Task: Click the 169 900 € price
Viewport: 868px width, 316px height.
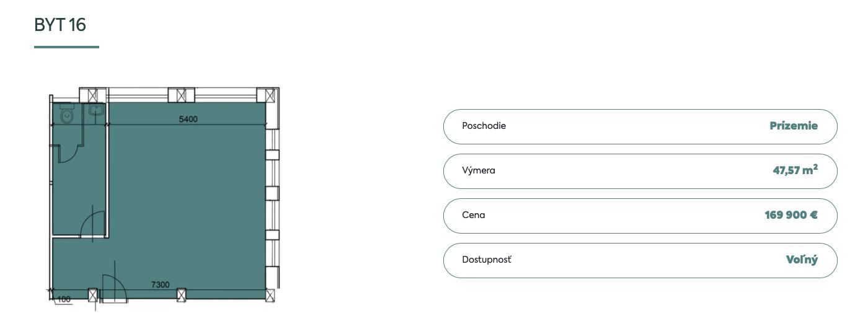Action: 790,215
